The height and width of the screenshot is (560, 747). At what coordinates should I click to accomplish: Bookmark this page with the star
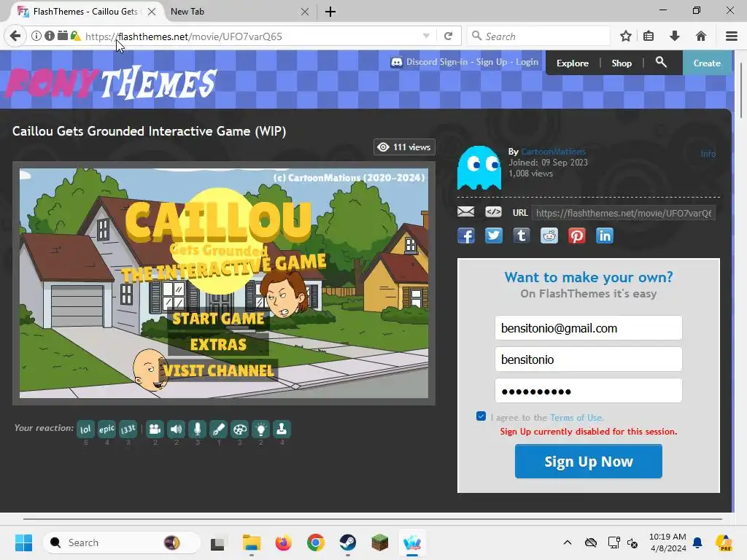(x=626, y=36)
